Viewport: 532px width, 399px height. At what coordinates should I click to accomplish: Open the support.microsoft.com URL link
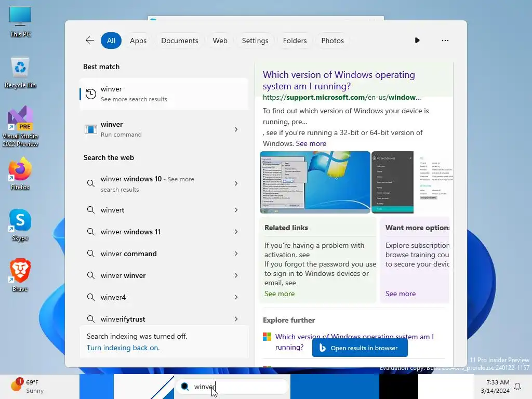click(x=342, y=97)
